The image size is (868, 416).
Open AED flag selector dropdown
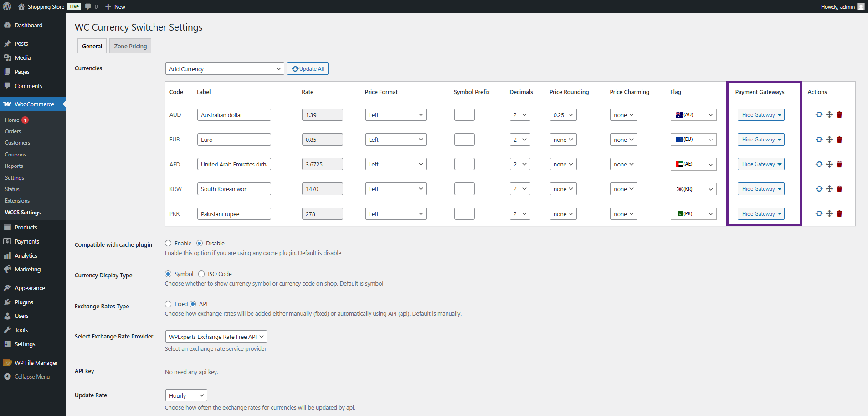pyautogui.click(x=693, y=164)
